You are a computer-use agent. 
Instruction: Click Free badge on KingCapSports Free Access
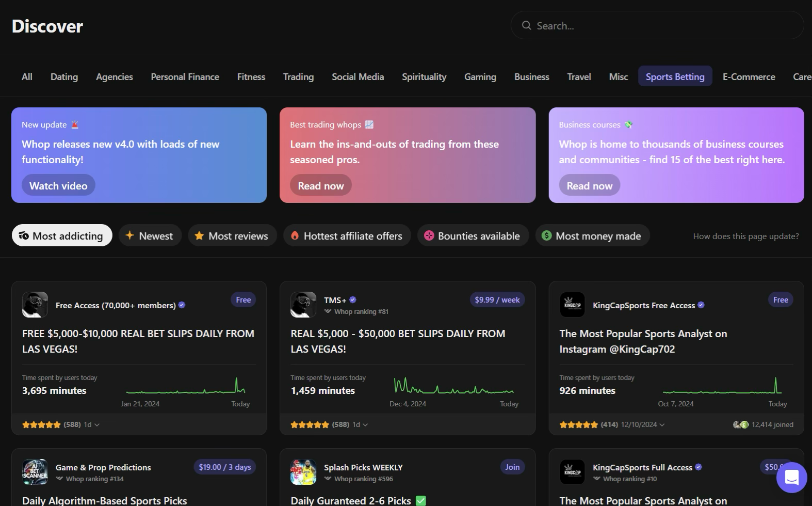(781, 299)
